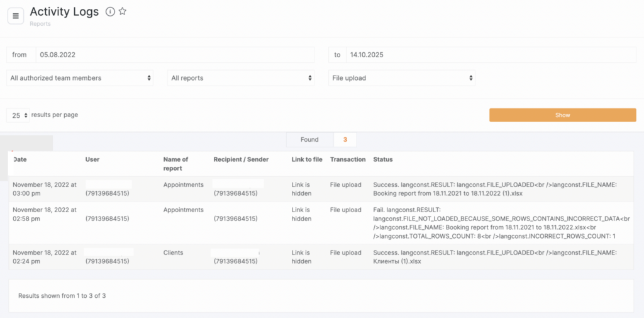Open the 'All authorized team members' dropdown
The image size is (644, 318).
click(80, 78)
